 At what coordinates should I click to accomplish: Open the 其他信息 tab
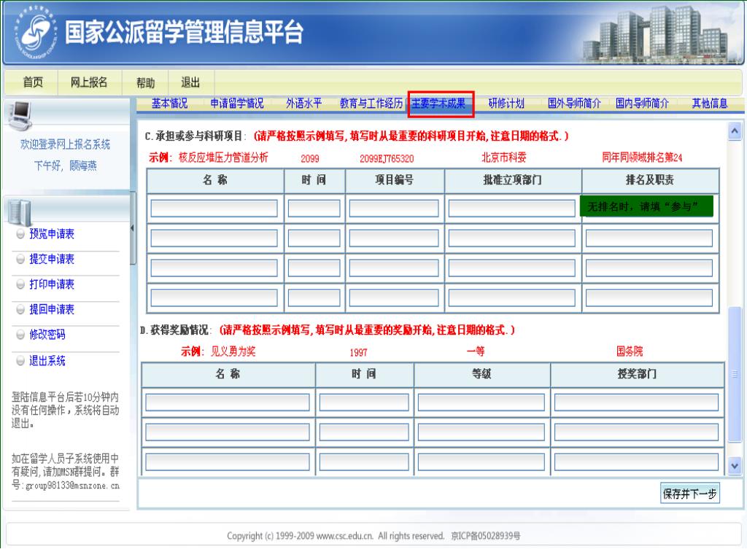pos(709,104)
